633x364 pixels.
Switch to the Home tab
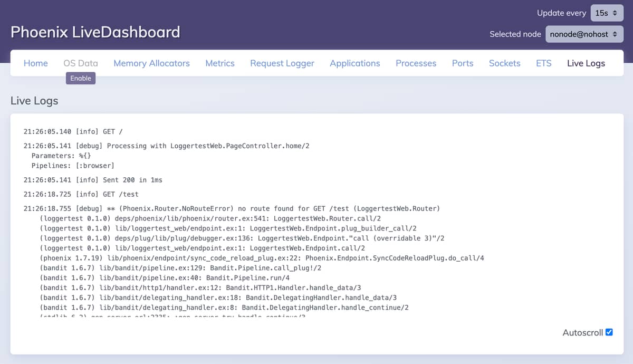(35, 63)
